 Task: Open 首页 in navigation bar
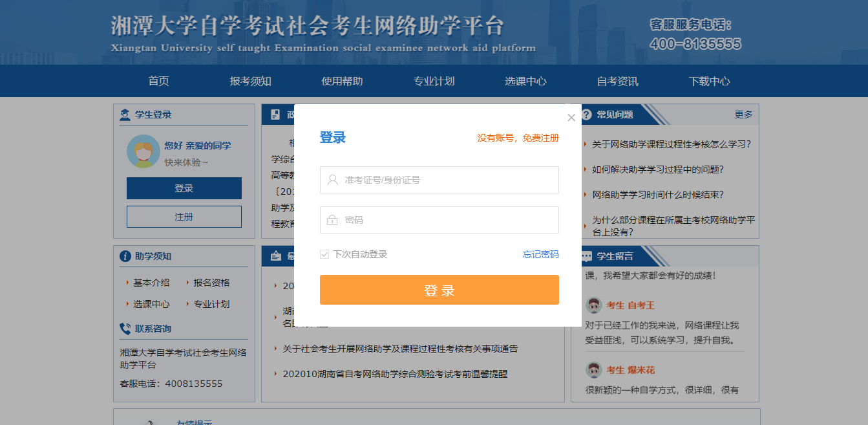(x=158, y=82)
